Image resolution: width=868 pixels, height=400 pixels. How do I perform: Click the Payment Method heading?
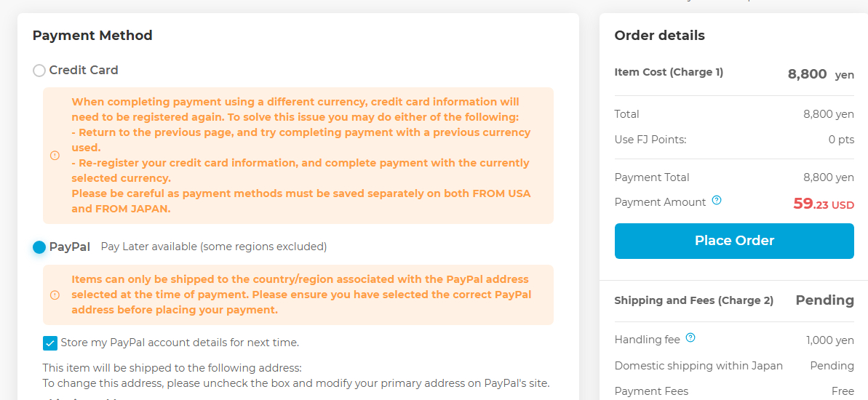click(92, 36)
